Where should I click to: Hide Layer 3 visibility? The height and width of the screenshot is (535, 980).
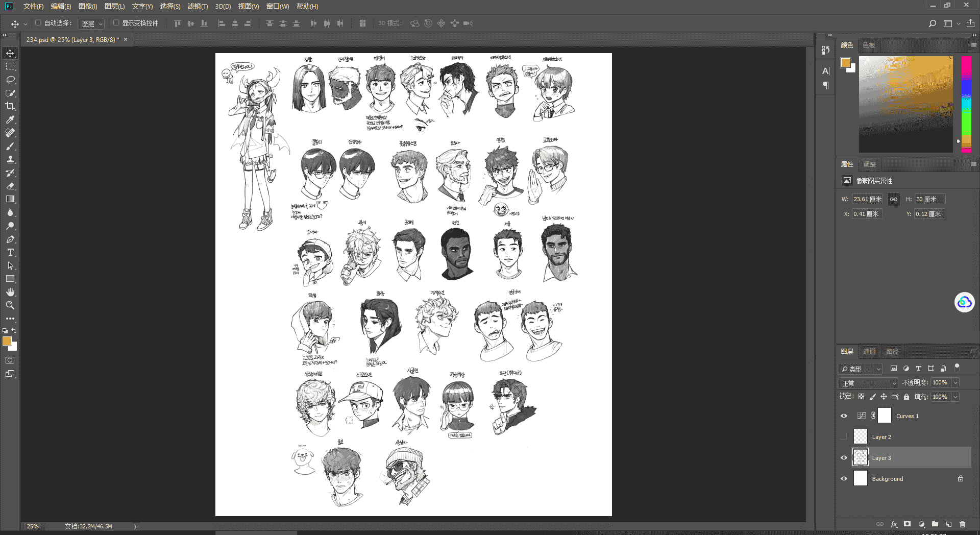844,458
